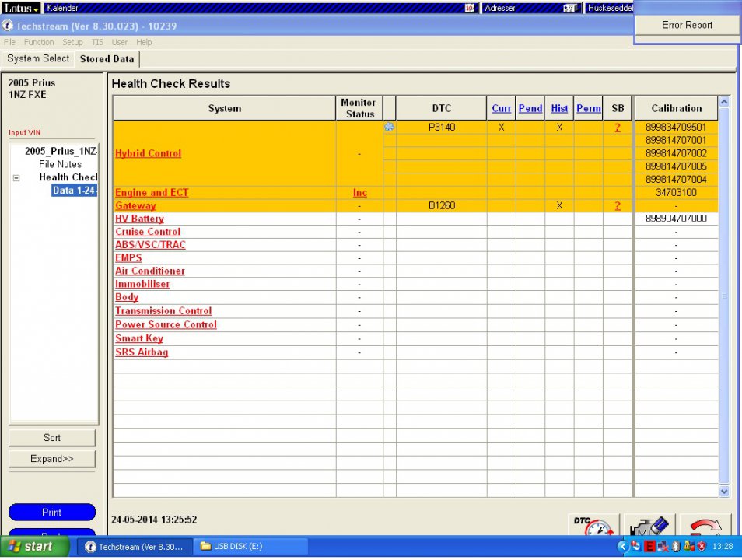Image resolution: width=742 pixels, height=560 pixels.
Task: Switch to USB DISK (E:) taskbar window
Action: (x=250, y=547)
